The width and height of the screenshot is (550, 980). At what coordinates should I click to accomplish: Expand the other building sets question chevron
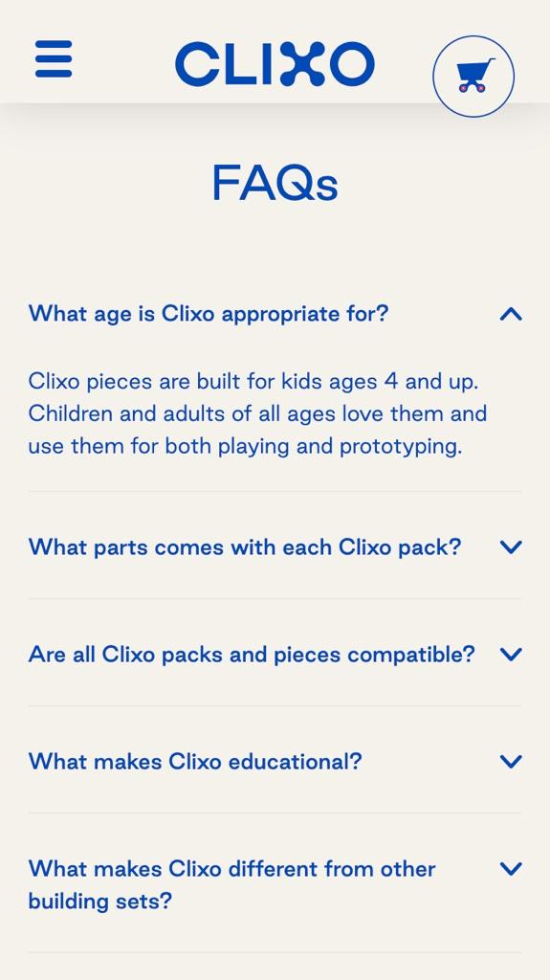511,869
